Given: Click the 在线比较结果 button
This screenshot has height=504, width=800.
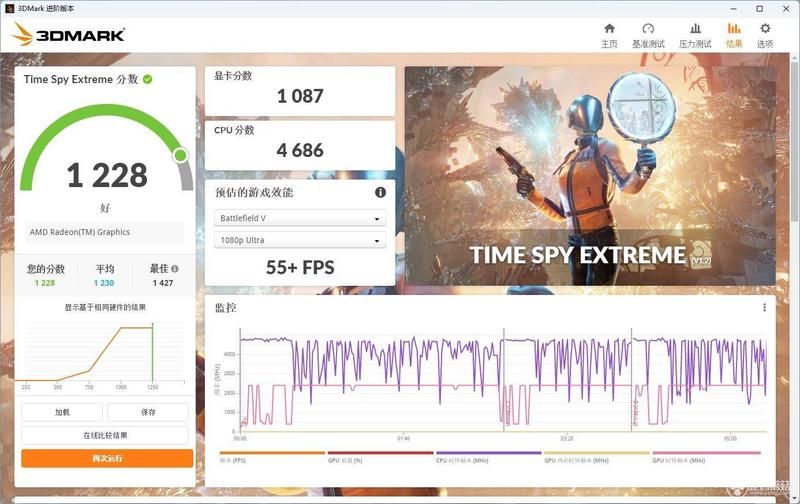Looking at the screenshot, I should (x=105, y=436).
